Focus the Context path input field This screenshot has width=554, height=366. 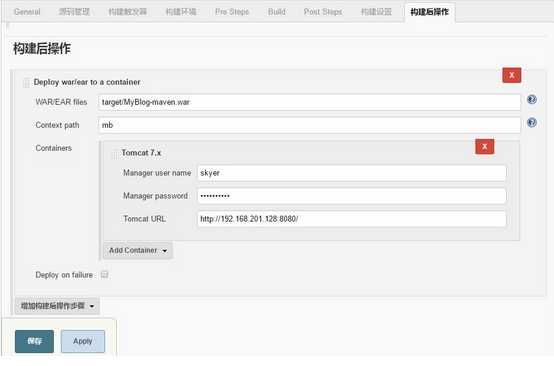pos(309,125)
